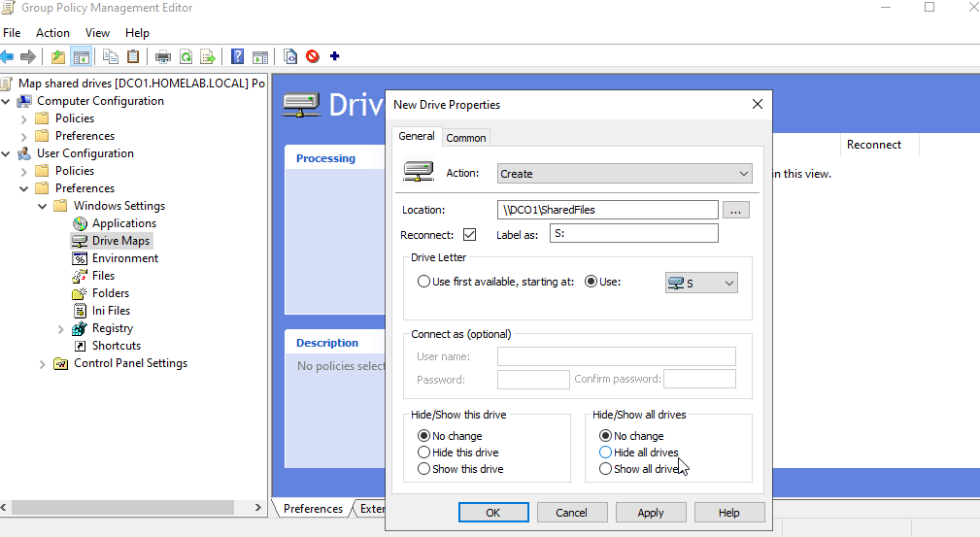Toggle the show/hide console tree icon
Screen dimensions: 980x537
(82, 57)
